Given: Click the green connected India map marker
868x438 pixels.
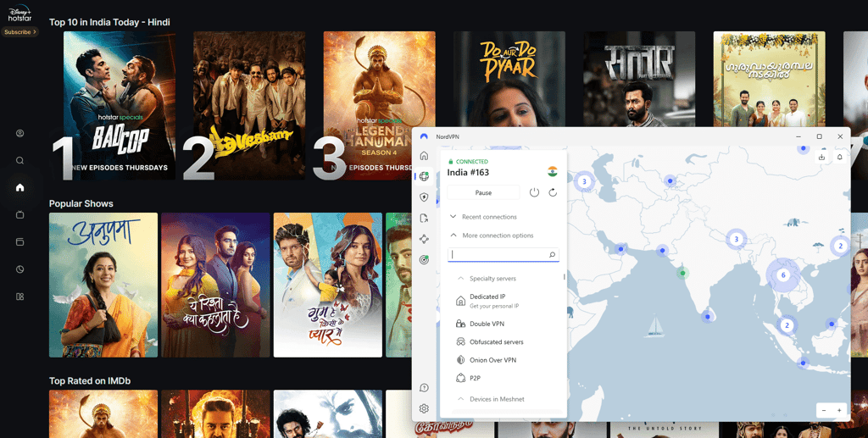Looking at the screenshot, I should [x=682, y=273].
